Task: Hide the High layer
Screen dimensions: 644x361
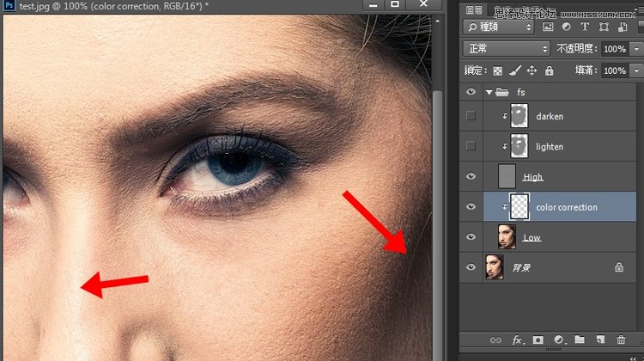Action: click(x=471, y=176)
